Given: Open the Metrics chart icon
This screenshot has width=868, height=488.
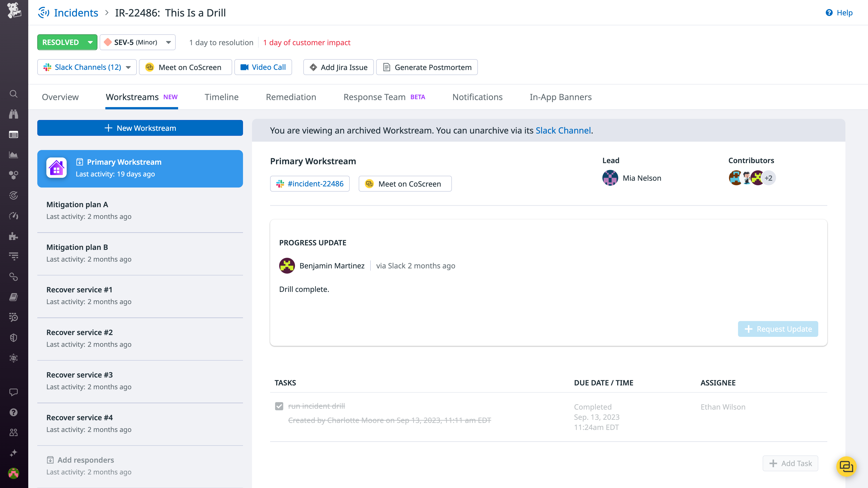Looking at the screenshot, I should 14,155.
